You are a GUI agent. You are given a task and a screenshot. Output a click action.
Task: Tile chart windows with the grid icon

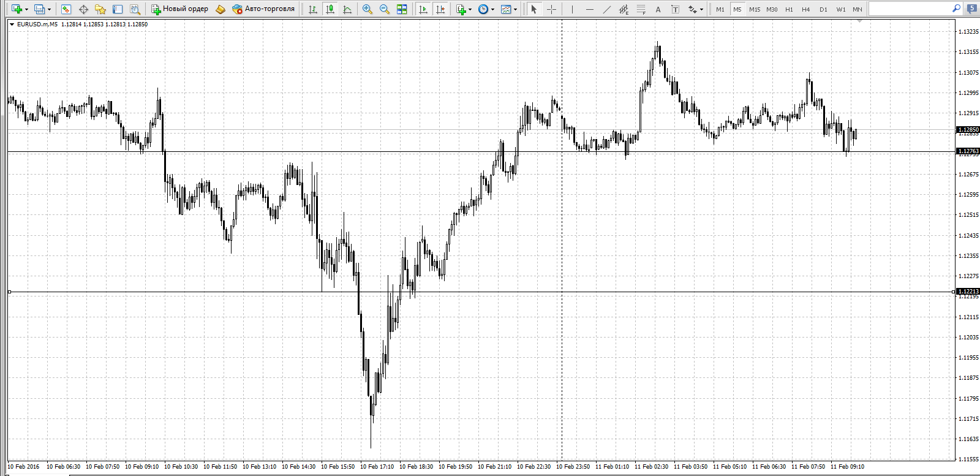coord(402,9)
